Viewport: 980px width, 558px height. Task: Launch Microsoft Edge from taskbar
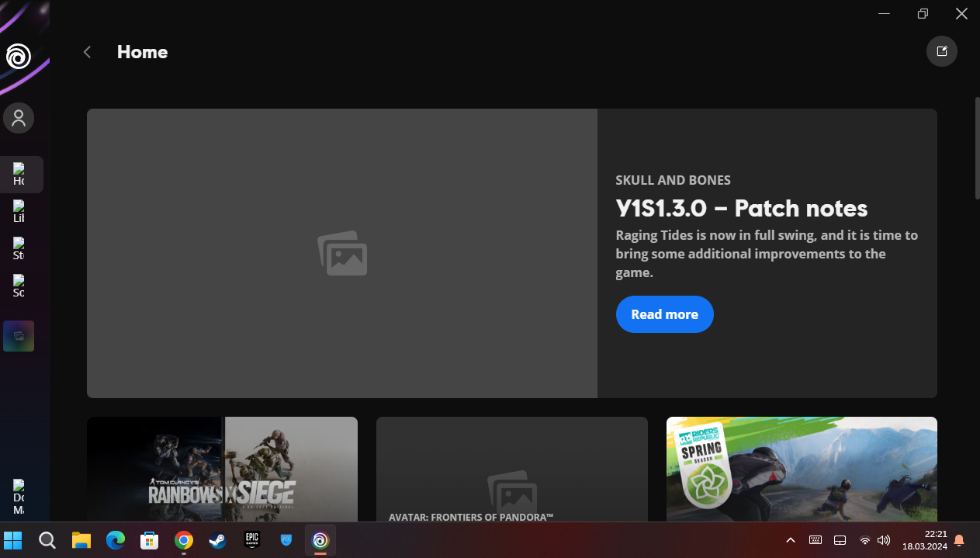tap(116, 540)
